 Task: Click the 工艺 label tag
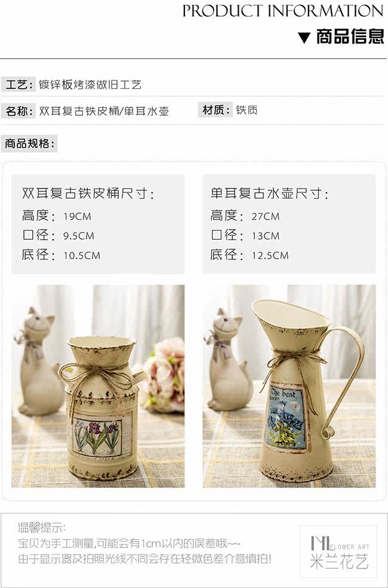point(18,84)
